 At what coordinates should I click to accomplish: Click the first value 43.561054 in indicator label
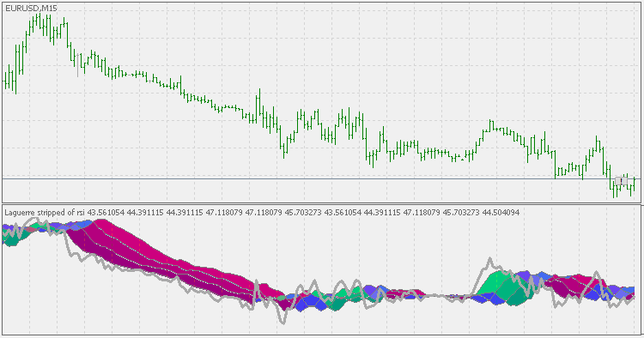tap(106, 213)
